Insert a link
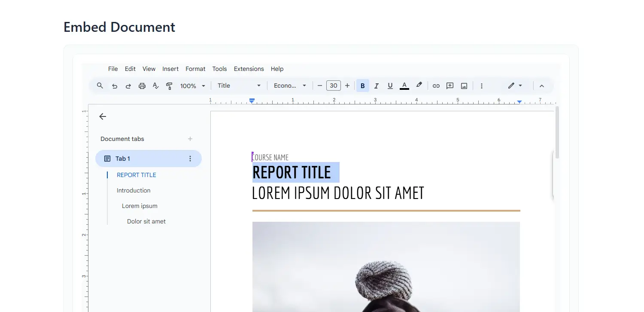Image resolution: width=644 pixels, height=312 pixels. (x=436, y=86)
